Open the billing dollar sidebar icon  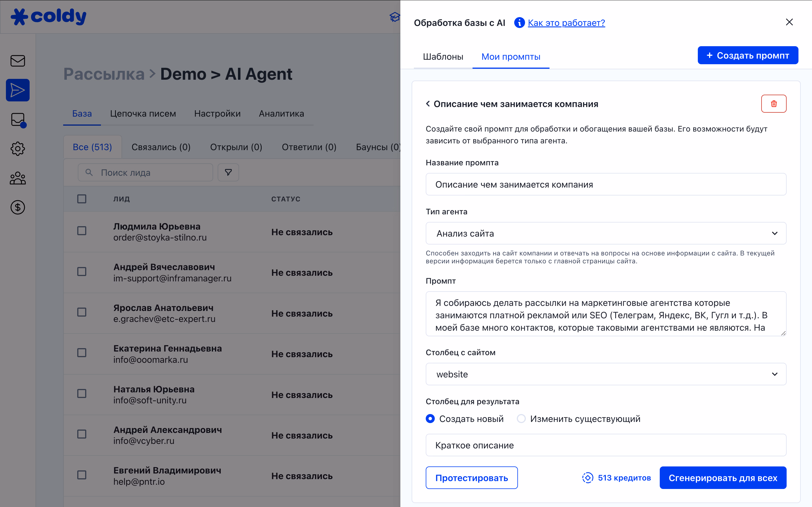(x=18, y=207)
